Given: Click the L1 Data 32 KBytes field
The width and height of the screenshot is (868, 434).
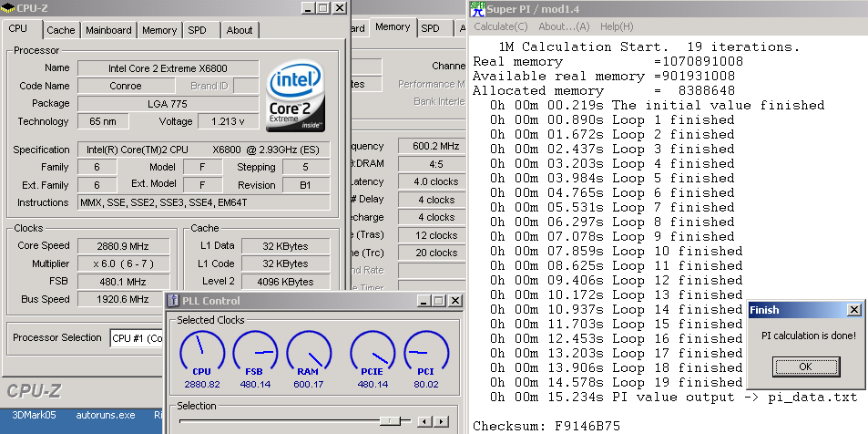Looking at the screenshot, I should pos(285,246).
